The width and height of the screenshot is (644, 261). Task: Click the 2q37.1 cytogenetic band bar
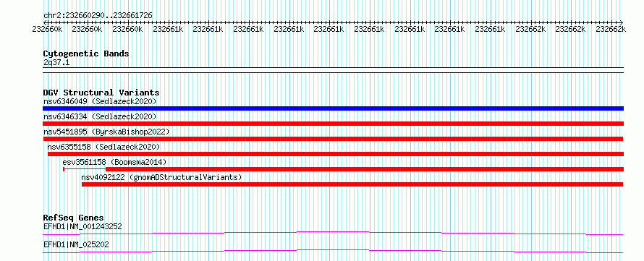tap(333, 70)
